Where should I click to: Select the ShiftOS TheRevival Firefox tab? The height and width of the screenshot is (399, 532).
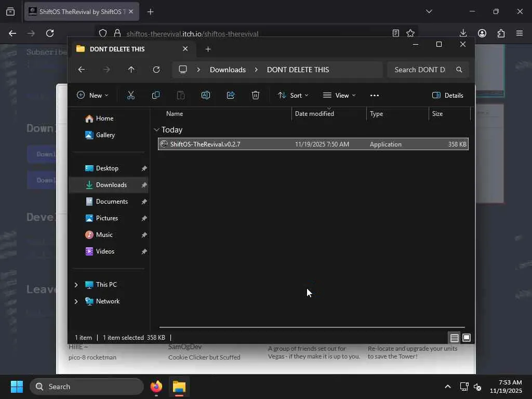(x=82, y=12)
